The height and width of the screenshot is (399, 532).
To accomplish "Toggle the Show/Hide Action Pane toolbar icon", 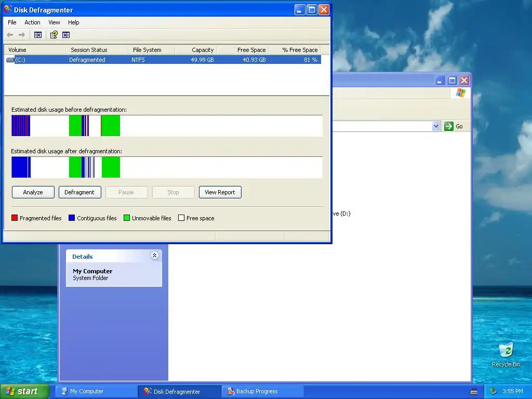I will [x=66, y=35].
